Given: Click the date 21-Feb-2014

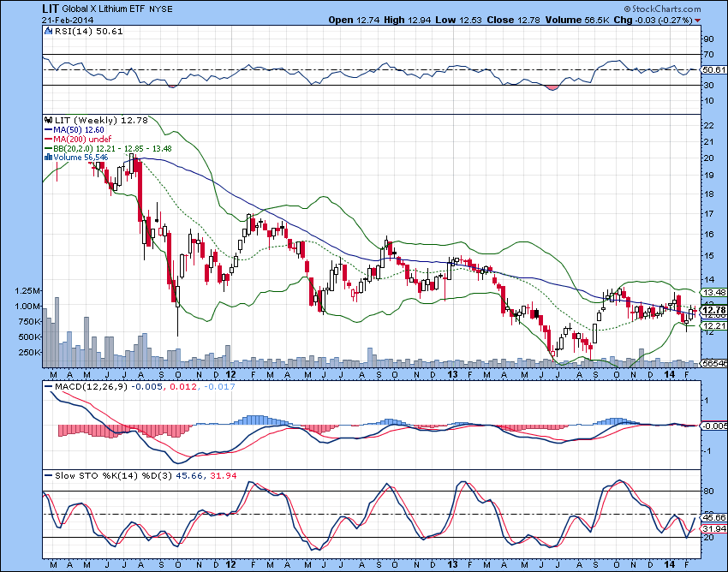Looking at the screenshot, I should pos(68,20).
